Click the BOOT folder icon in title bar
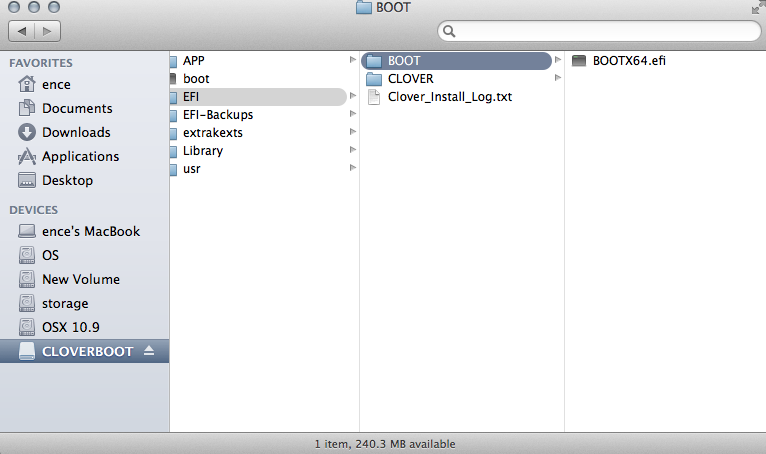This screenshot has width=766, height=454. click(363, 7)
